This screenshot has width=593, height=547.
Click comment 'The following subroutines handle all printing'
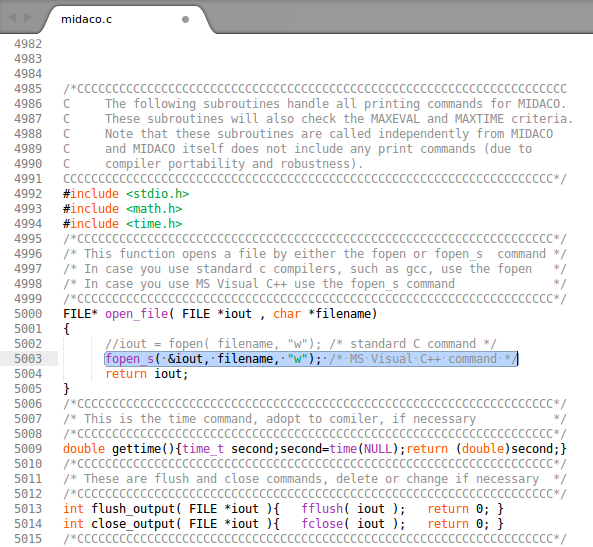pyautogui.click(x=262, y=104)
